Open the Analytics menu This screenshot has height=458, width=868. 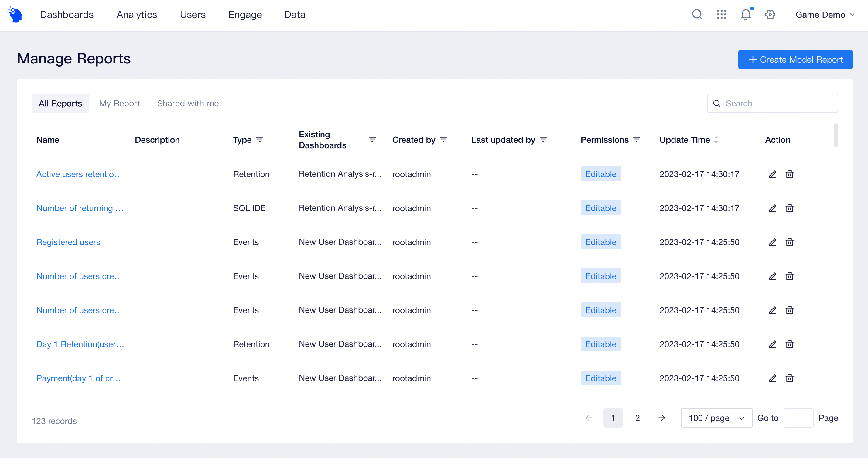[x=136, y=15]
